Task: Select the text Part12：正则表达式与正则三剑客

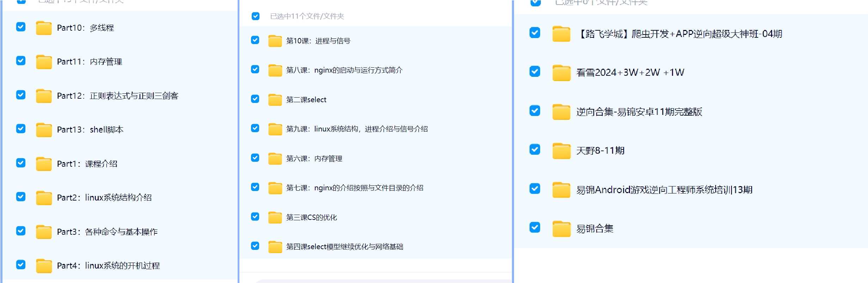Action: (118, 96)
